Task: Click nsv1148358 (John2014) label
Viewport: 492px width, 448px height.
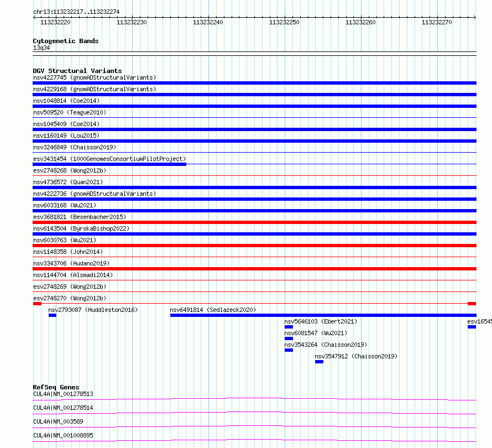Action: tap(68, 252)
